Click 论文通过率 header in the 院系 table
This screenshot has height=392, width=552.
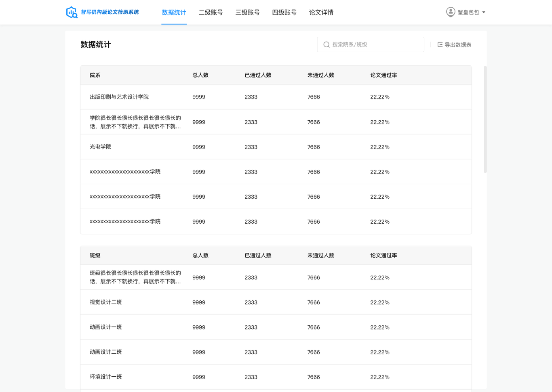tap(383, 75)
